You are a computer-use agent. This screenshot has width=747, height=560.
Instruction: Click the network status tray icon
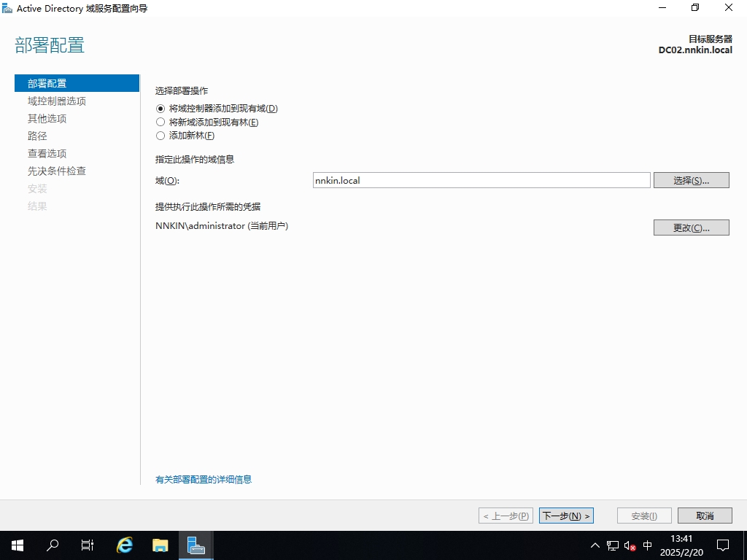[613, 545]
